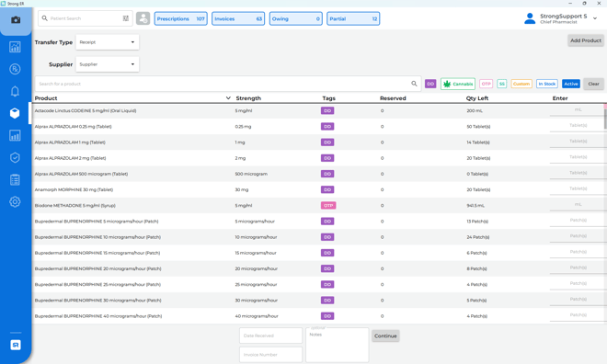Viewport: 607px width, 364px height.
Task: Click the Add Product button
Action: (586, 40)
